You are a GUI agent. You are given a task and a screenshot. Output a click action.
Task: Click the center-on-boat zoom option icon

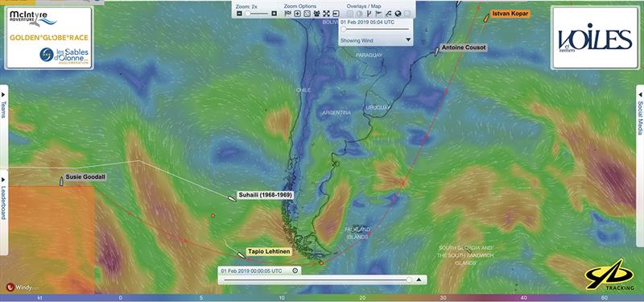pos(297,14)
